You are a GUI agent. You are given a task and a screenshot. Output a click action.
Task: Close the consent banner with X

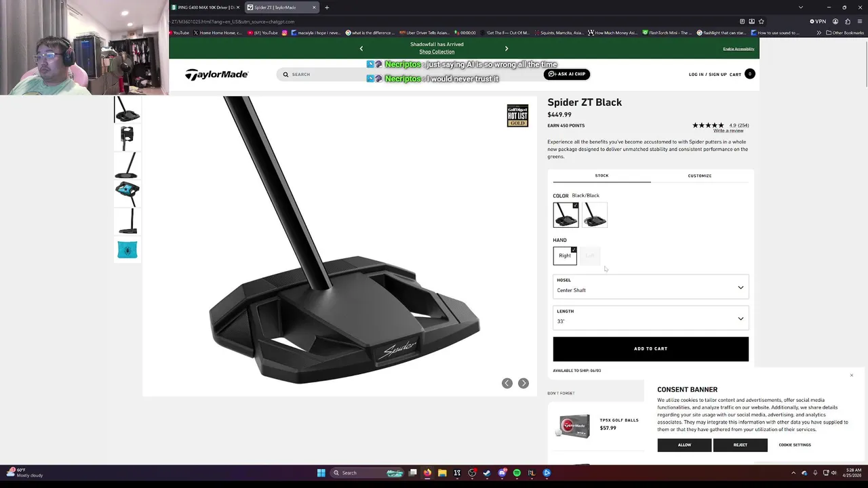(852, 375)
